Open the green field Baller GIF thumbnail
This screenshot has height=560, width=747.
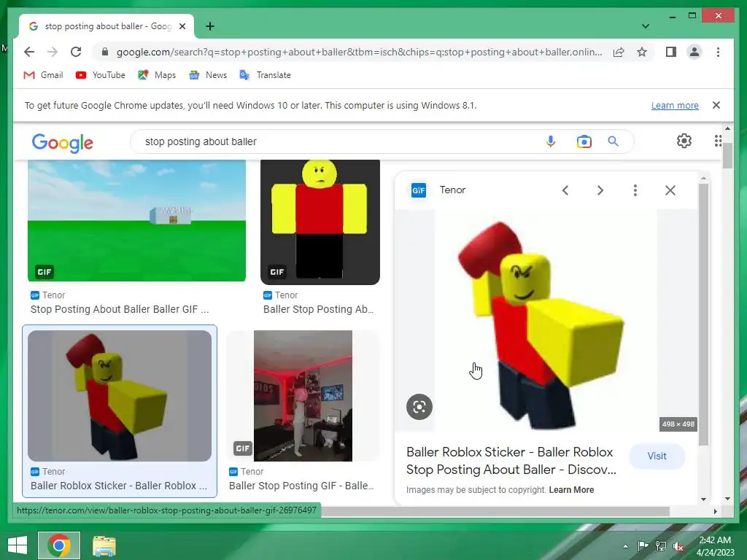(x=136, y=220)
